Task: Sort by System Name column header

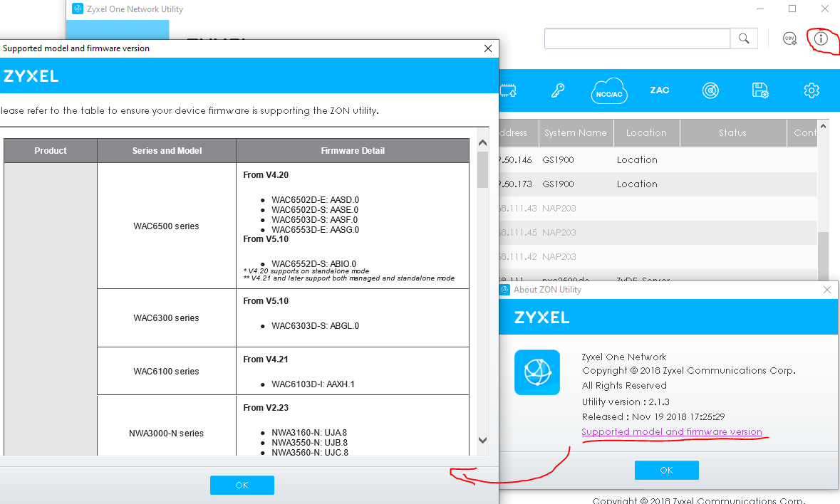Action: click(576, 132)
